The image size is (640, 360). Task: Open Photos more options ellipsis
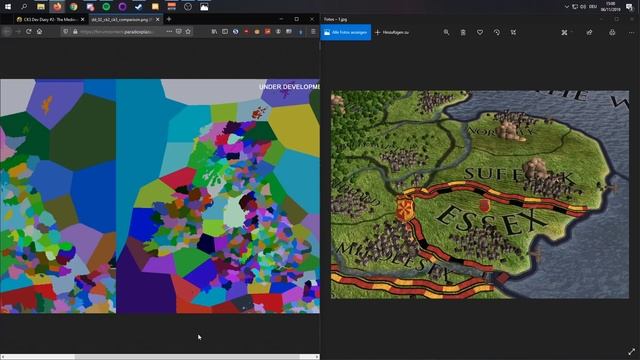click(631, 32)
